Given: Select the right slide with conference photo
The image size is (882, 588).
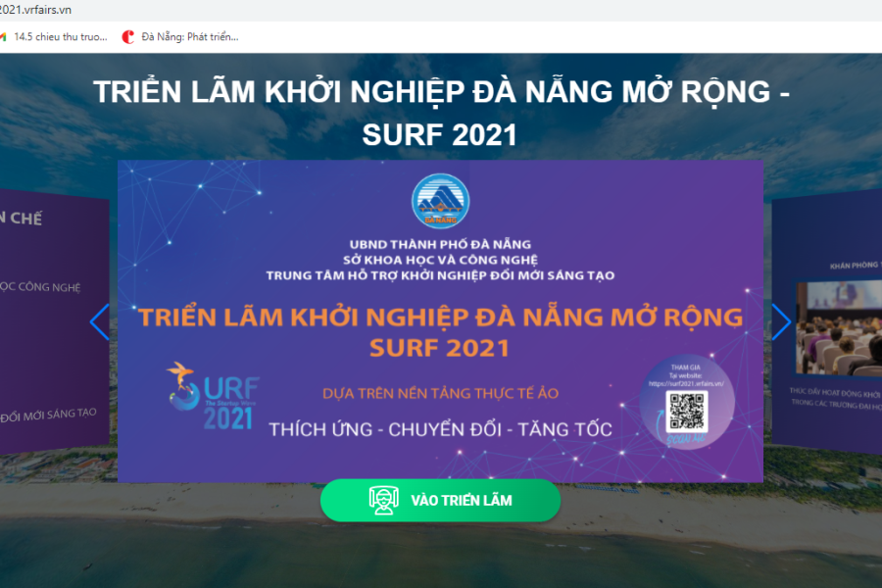Looking at the screenshot, I should 827,320.
